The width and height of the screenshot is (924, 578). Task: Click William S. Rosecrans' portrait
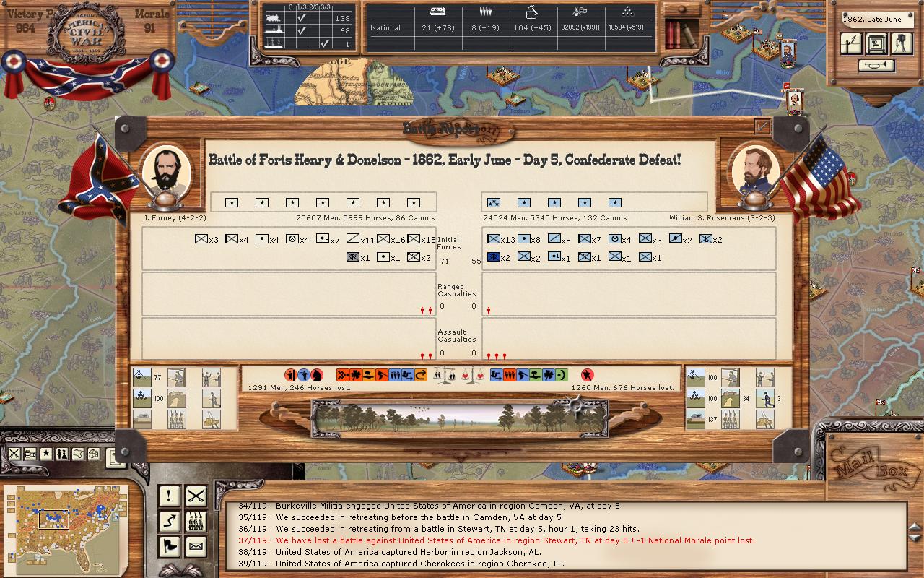[755, 171]
